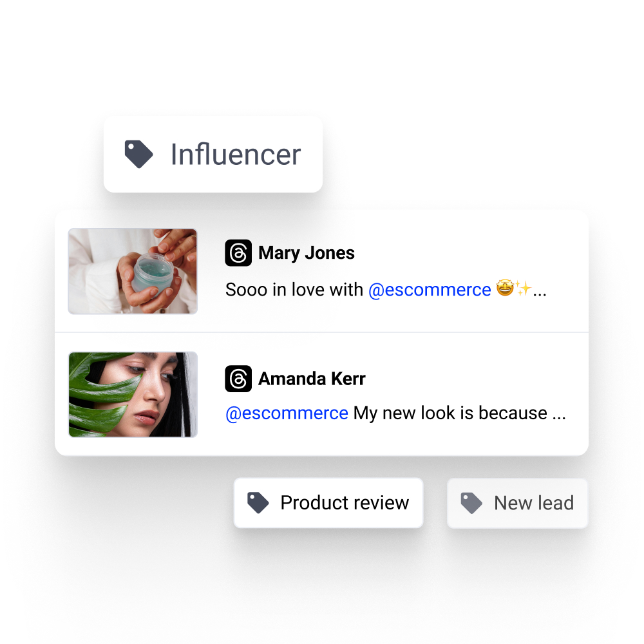Open the @escommerce mention in Mary's post
Image resolution: width=644 pixels, height=644 pixels.
click(430, 290)
